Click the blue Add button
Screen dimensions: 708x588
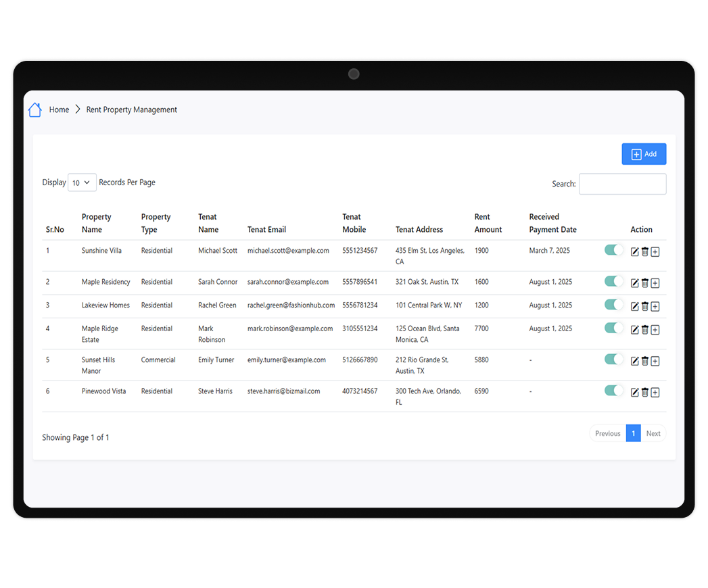(644, 154)
